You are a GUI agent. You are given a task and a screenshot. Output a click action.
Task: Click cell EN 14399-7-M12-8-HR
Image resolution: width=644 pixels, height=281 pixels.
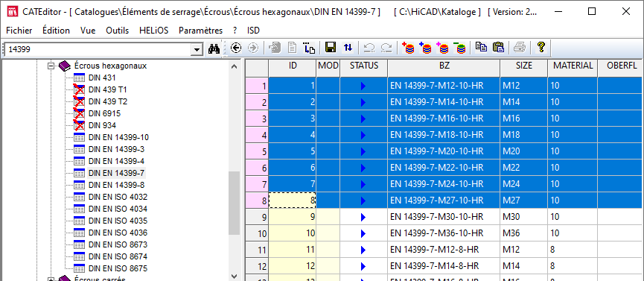[444, 250]
